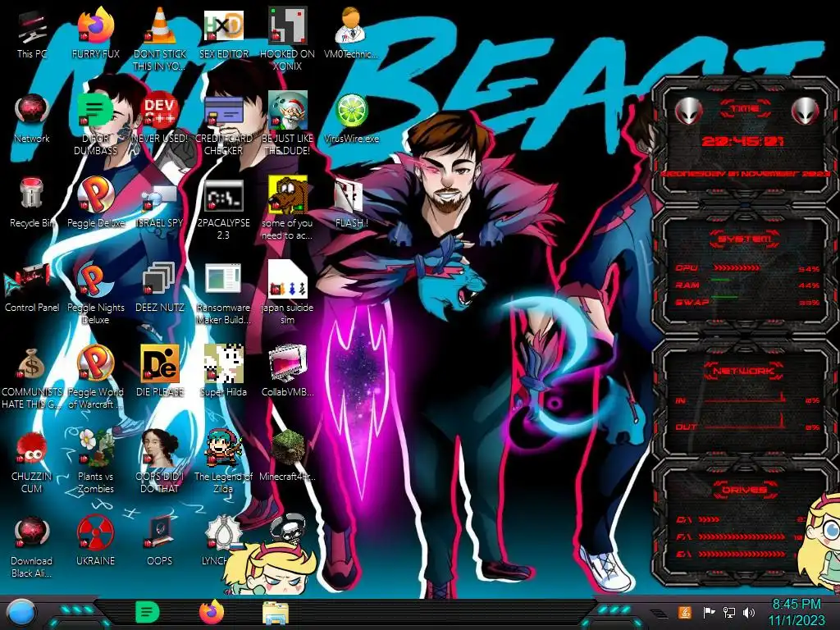Click the orange Java tray icon

685,612
